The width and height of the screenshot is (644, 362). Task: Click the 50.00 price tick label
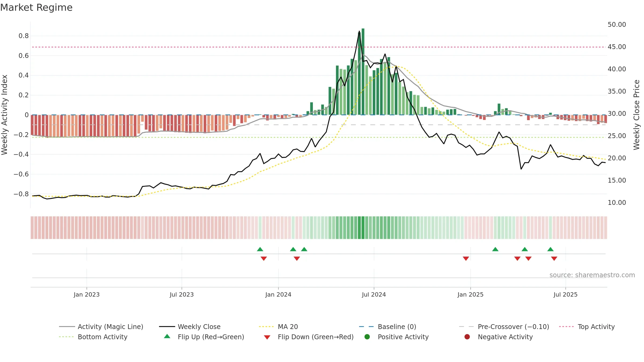pos(617,24)
